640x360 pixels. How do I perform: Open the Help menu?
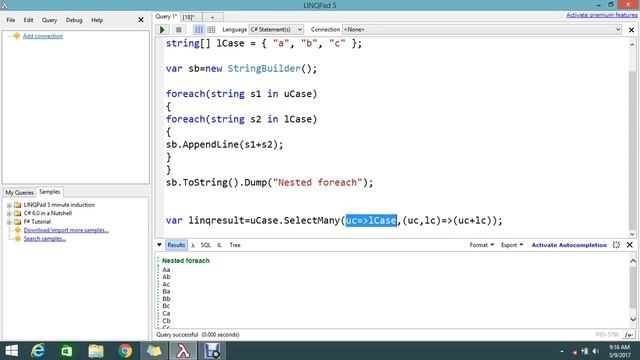[x=97, y=20]
